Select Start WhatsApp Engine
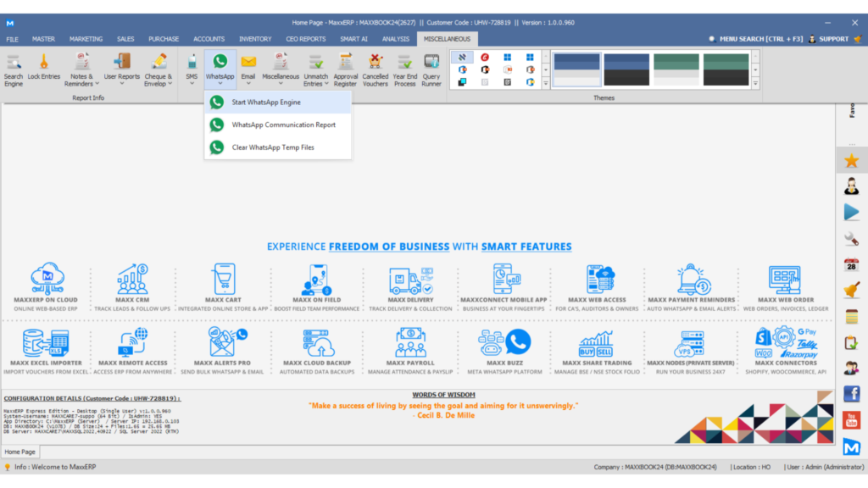Screen dimensions: 868x488 click(x=277, y=103)
